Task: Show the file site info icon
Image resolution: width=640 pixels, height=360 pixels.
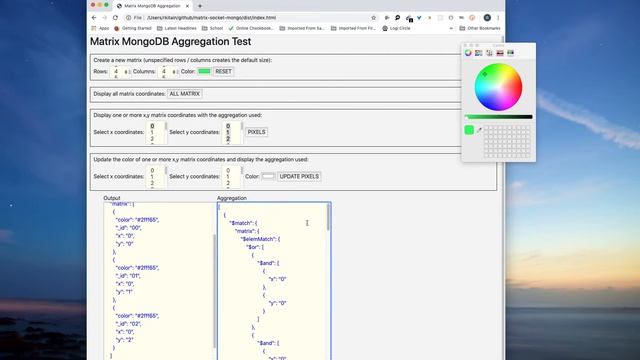Action: point(128,18)
